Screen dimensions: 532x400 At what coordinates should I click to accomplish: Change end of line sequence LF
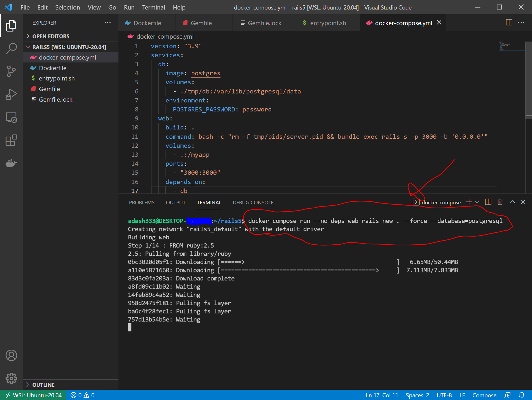point(462,395)
